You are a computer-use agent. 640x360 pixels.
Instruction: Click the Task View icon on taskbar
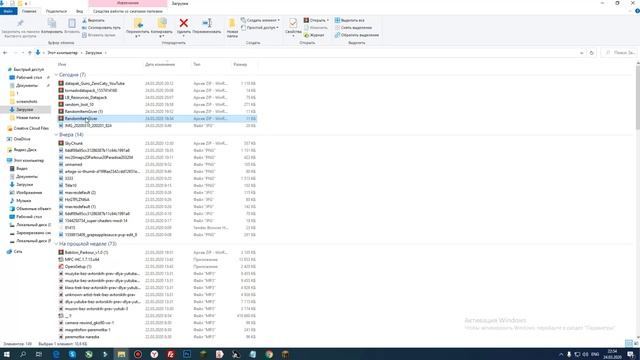pos(39,354)
